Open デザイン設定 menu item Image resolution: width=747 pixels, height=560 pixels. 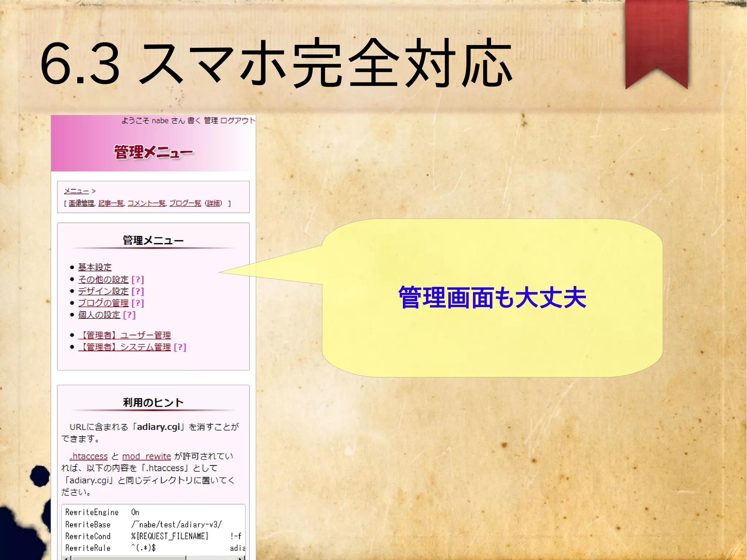(103, 291)
